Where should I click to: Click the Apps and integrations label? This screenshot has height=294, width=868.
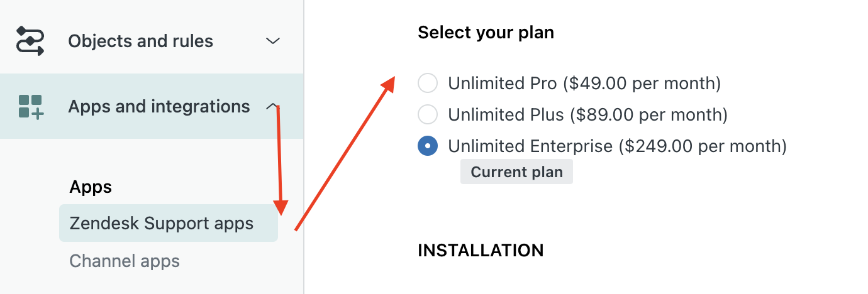(x=159, y=106)
